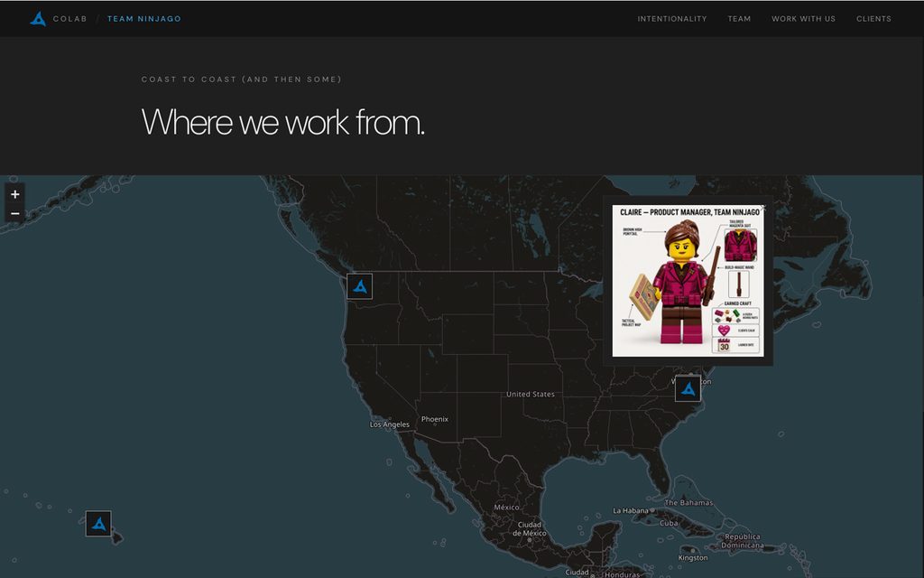Close the Claire popup card
This screenshot has width=924, height=578.
763,209
